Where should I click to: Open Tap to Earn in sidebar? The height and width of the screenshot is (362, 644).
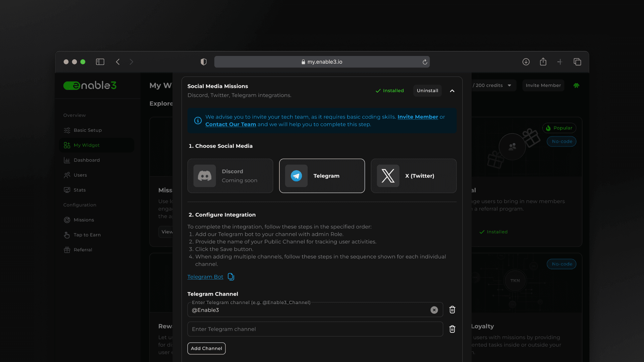coord(97,235)
